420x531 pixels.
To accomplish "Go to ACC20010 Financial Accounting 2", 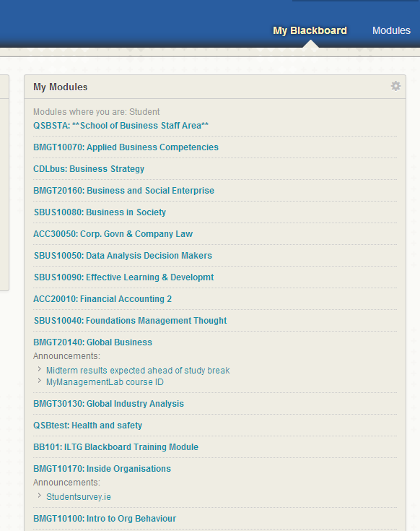I will pos(102,299).
